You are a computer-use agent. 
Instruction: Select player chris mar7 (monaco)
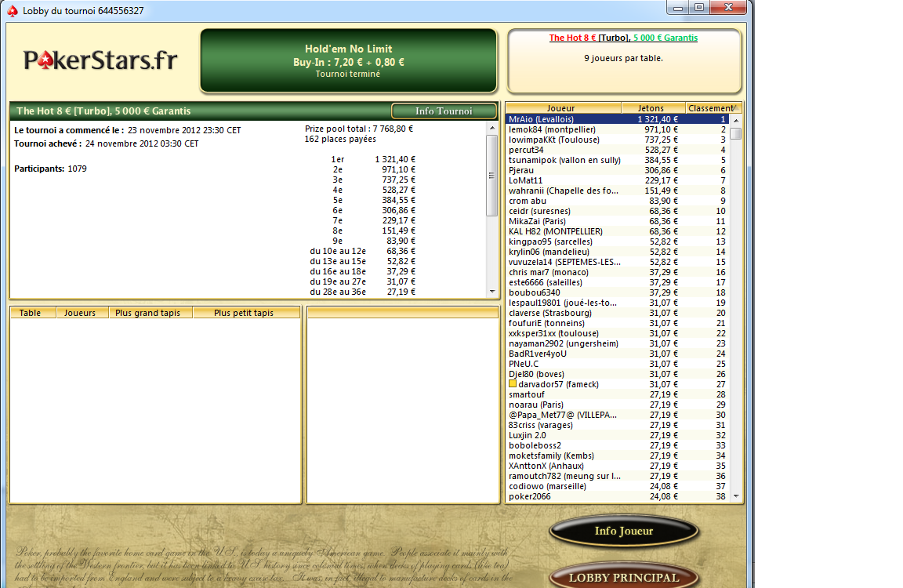click(x=617, y=272)
